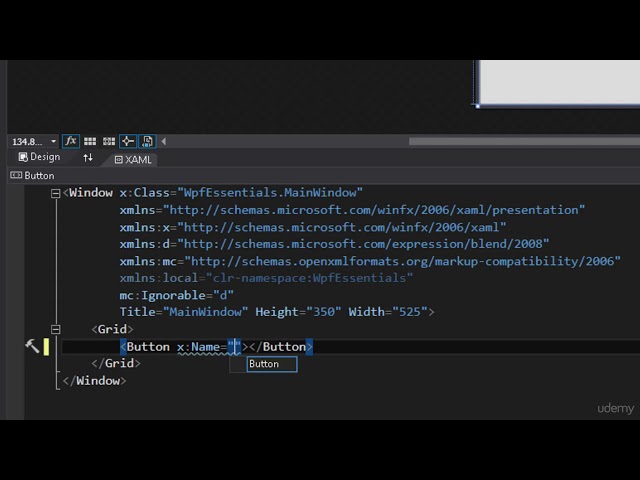Click the white window preview in the designer
Image resolution: width=640 pixels, height=480 pixels.
pyautogui.click(x=559, y=82)
